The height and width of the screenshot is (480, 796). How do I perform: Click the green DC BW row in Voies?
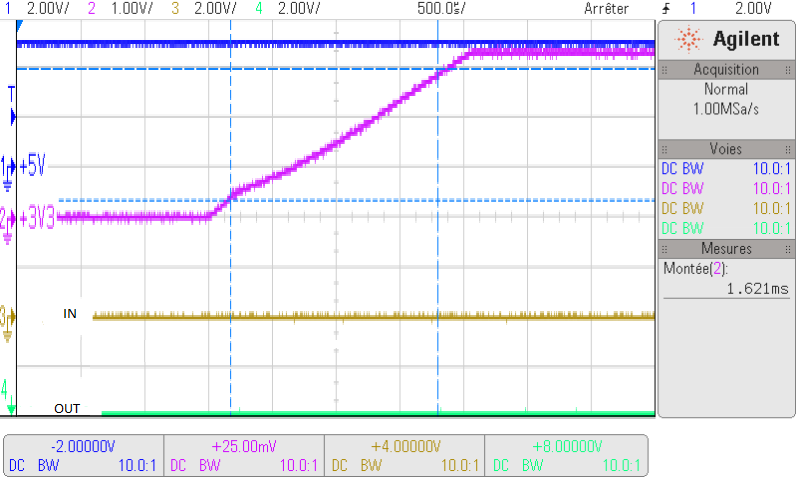coord(726,228)
